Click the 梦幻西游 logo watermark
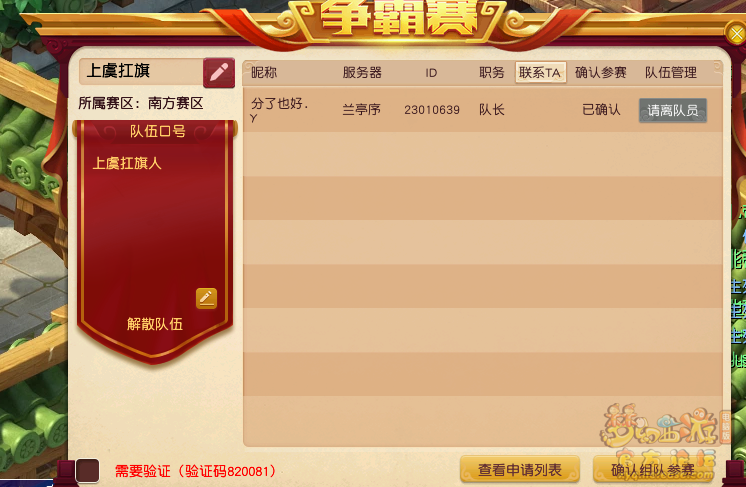The height and width of the screenshot is (487, 746). pyautogui.click(x=661, y=428)
